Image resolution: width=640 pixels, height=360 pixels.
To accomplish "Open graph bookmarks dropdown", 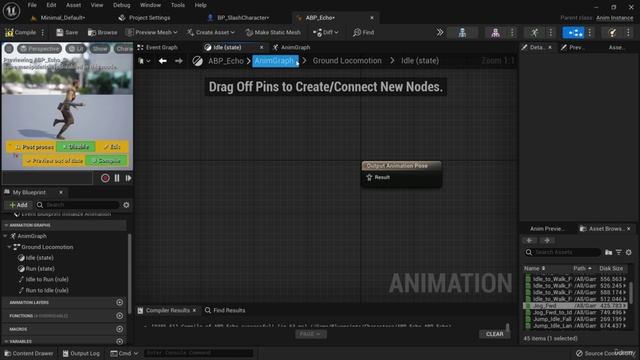I will pos(144,61).
